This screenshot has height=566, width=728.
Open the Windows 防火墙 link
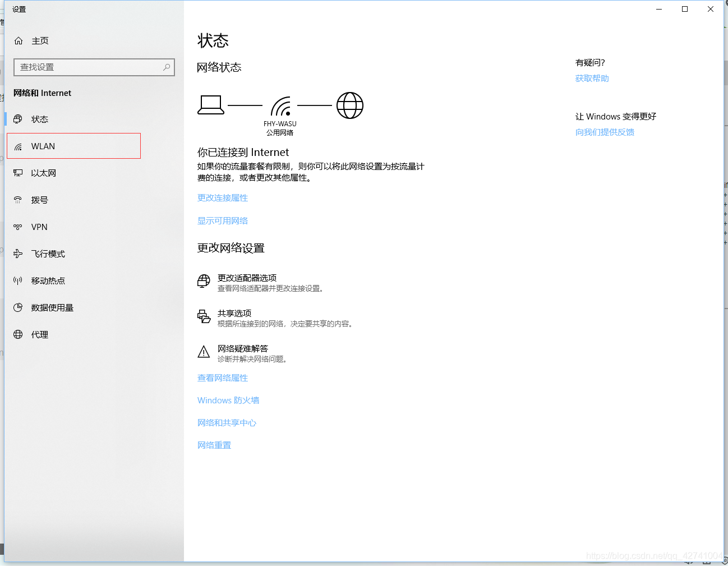click(x=228, y=401)
